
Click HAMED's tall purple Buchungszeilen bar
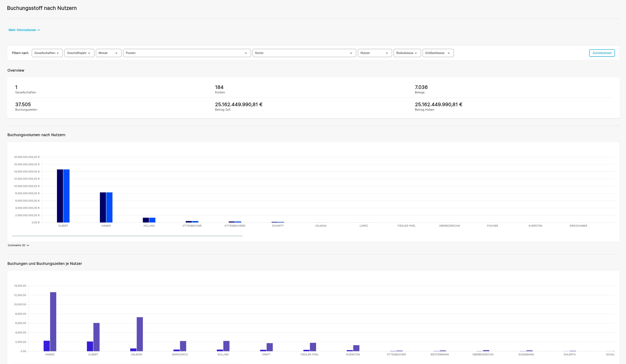[x=53, y=322]
